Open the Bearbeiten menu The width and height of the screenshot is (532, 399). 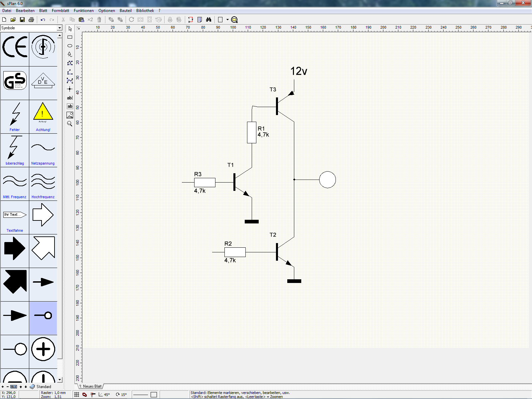click(x=25, y=11)
